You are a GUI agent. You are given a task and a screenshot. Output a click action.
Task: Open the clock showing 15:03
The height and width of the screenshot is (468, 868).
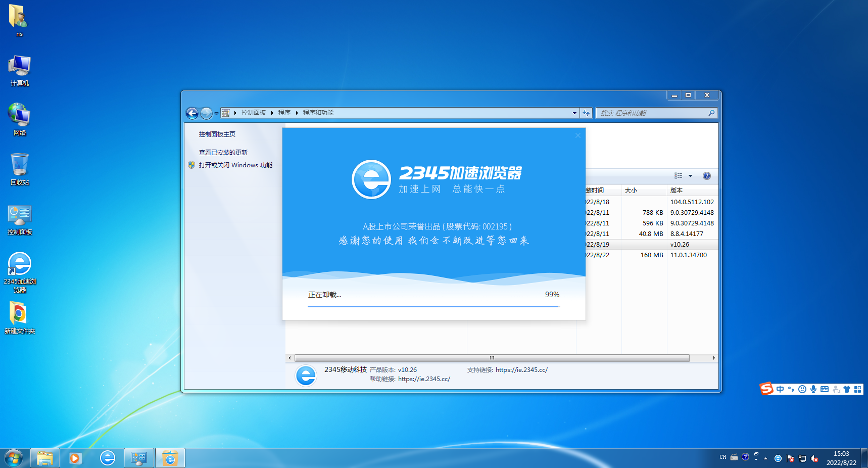pos(841,458)
